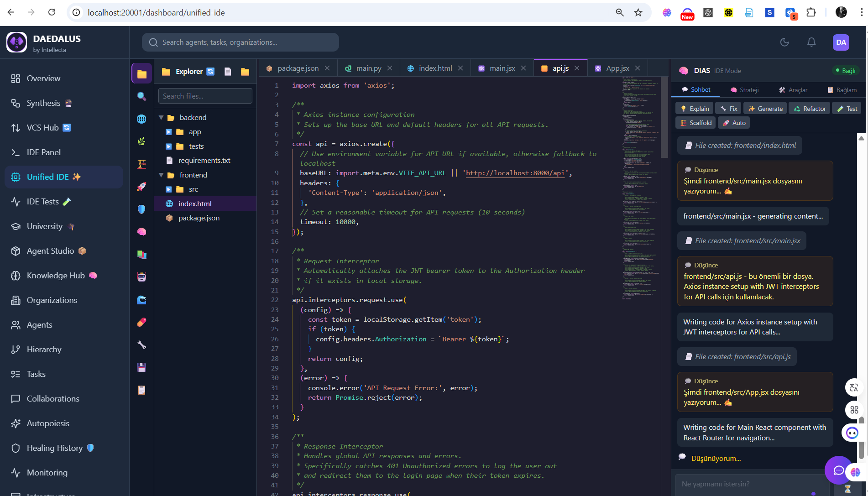Collapse the backend folder
The height and width of the screenshot is (496, 868).
(x=161, y=118)
